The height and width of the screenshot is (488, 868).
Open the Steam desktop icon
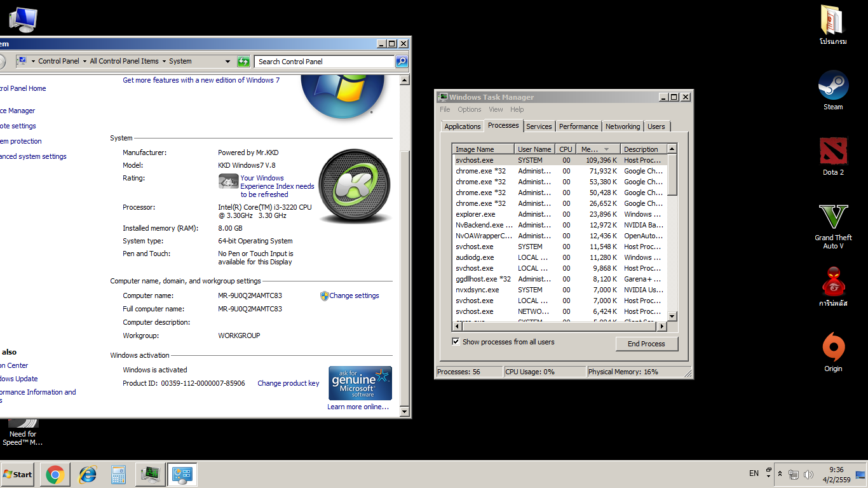tap(833, 86)
